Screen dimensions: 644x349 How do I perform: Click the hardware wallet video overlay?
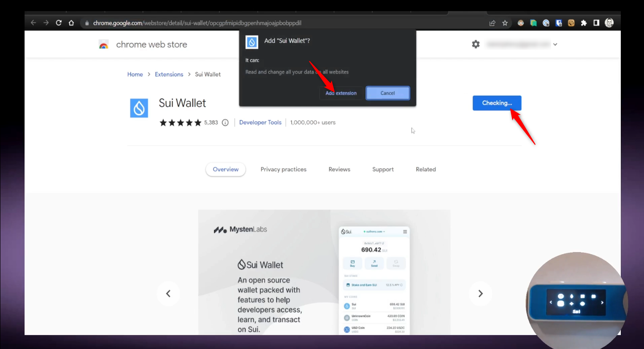click(x=576, y=300)
